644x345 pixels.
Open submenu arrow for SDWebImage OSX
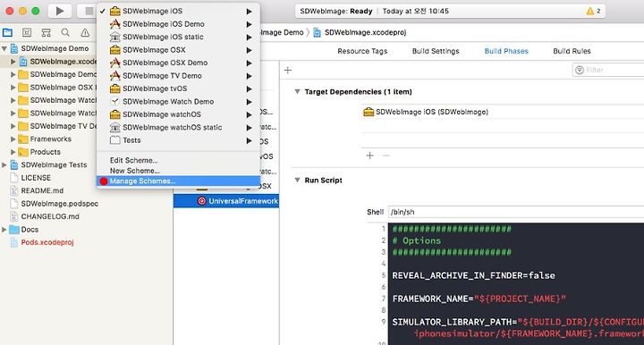[x=249, y=50]
